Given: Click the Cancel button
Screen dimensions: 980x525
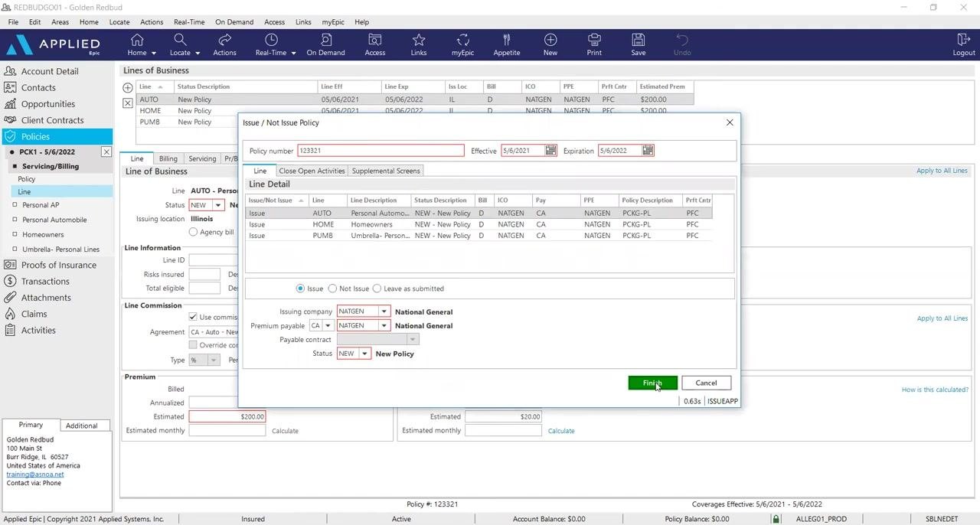Looking at the screenshot, I should [x=706, y=383].
